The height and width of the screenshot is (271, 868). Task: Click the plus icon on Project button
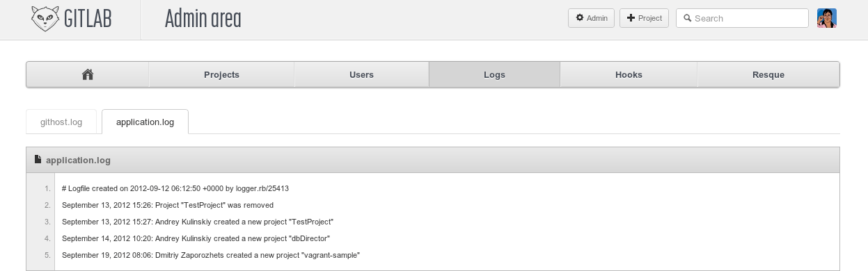[x=631, y=18]
